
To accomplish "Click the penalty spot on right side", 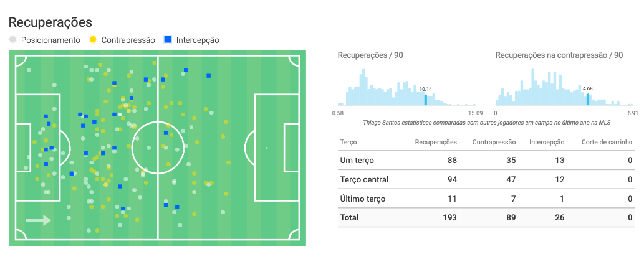I will 267,148.
